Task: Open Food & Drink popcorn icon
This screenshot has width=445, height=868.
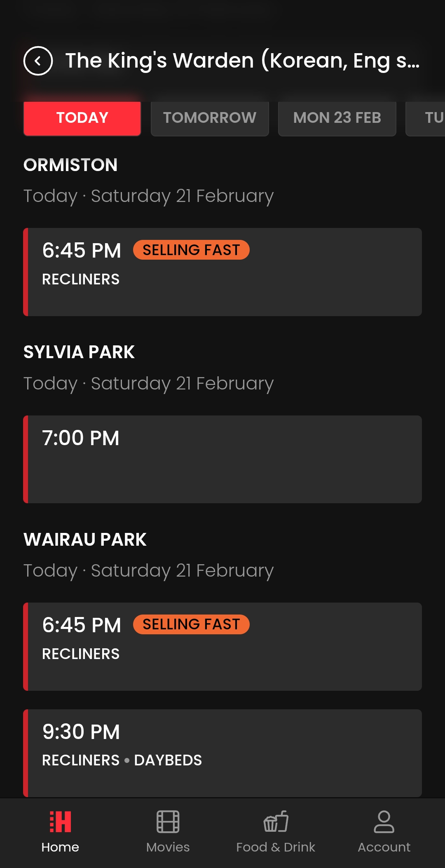Action: (276, 822)
